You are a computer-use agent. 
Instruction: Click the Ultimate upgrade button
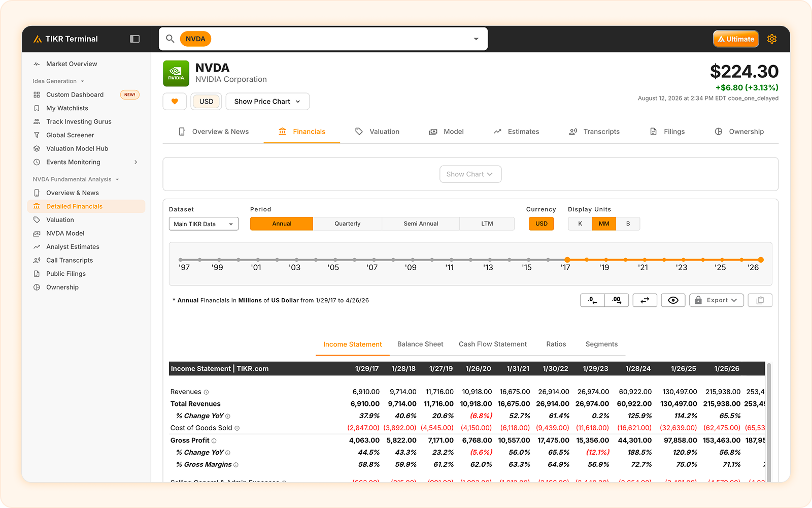point(736,39)
